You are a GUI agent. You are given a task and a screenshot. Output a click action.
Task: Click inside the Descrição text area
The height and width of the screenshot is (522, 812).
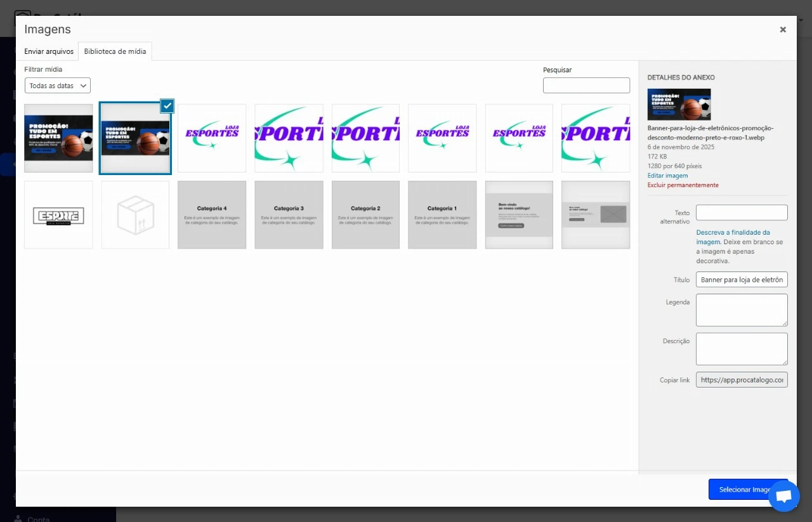[742, 349]
